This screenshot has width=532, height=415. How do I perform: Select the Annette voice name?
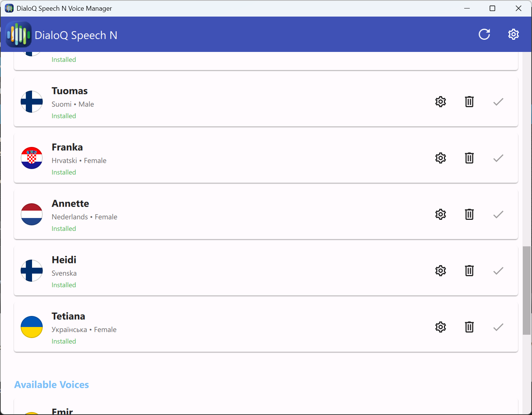coord(70,204)
